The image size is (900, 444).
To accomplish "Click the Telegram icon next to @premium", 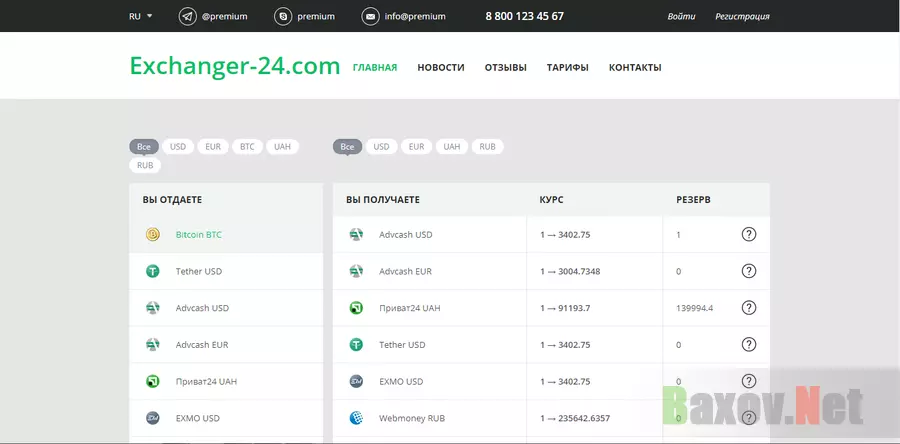I will click(188, 16).
